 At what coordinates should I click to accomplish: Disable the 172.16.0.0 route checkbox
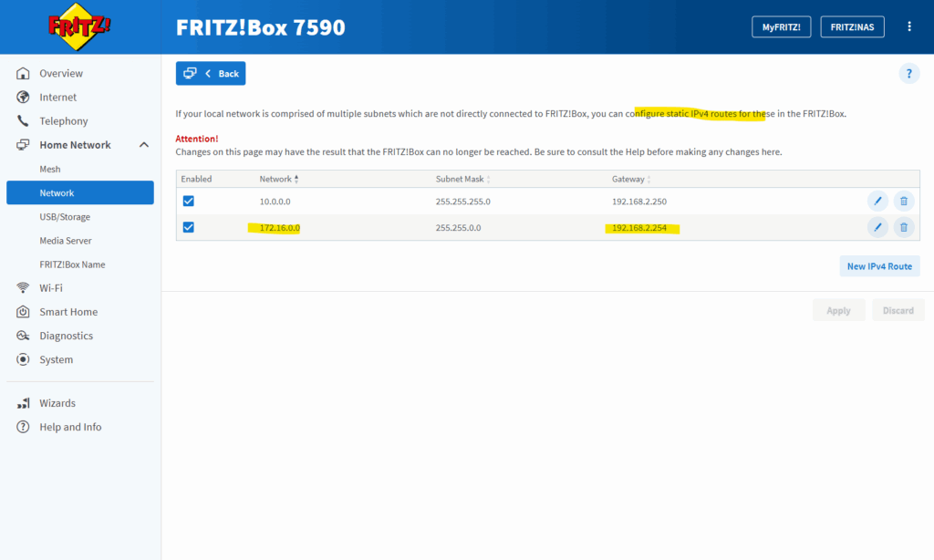point(188,228)
